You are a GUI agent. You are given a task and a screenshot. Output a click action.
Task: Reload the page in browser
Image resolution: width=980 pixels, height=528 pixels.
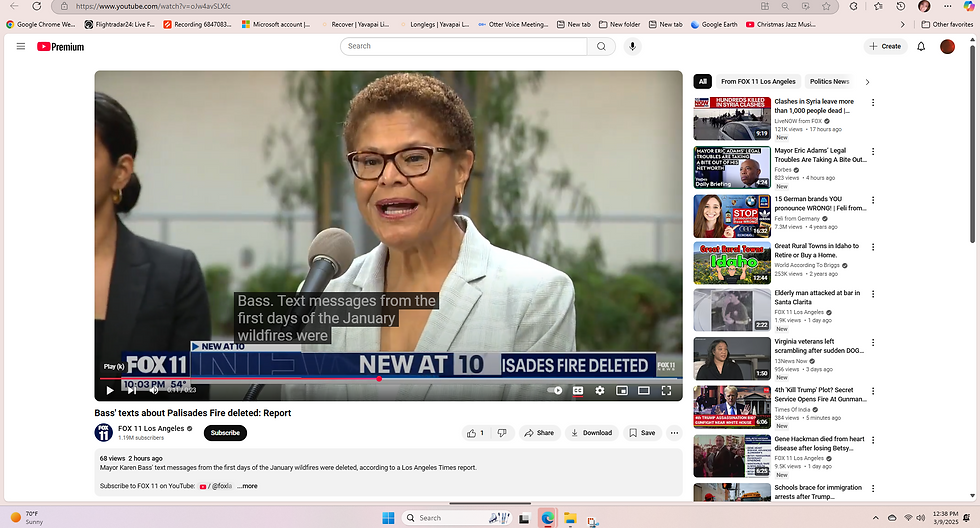point(37,6)
